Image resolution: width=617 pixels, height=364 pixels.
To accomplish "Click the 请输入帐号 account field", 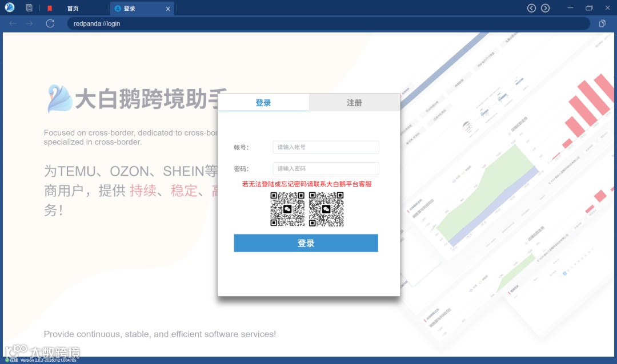I will coord(326,147).
